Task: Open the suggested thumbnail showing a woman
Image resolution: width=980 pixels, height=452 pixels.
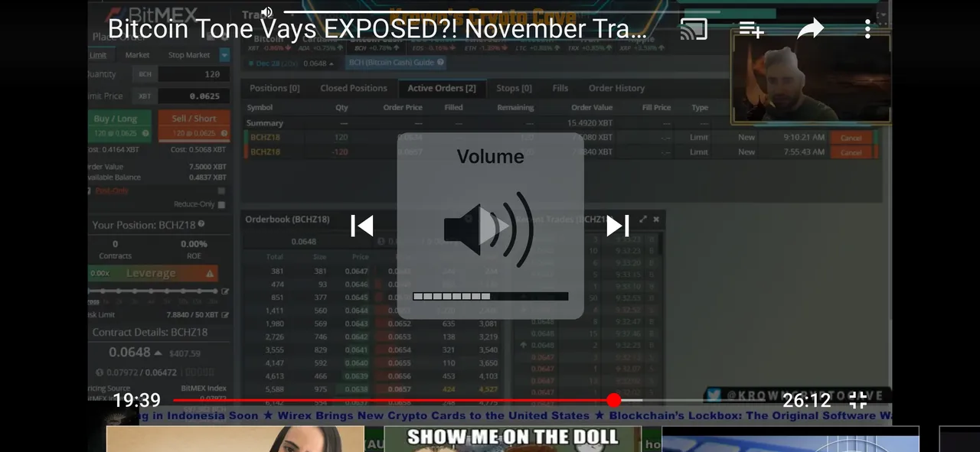Action: [235, 439]
